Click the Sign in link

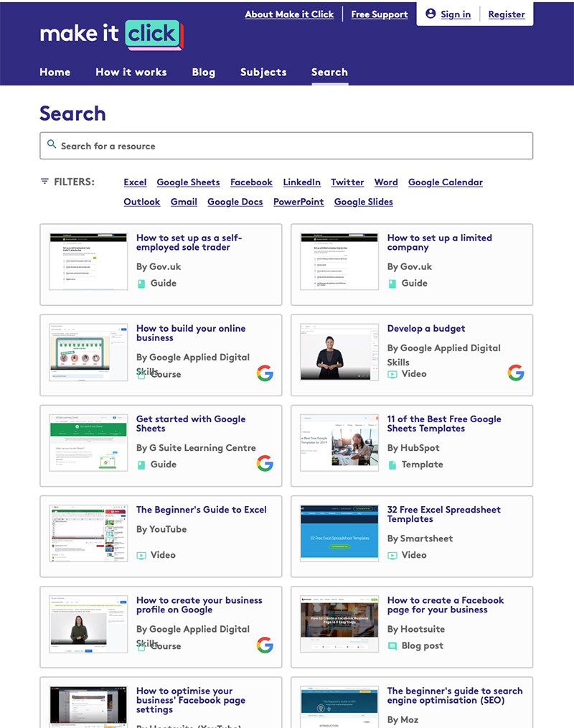click(456, 14)
